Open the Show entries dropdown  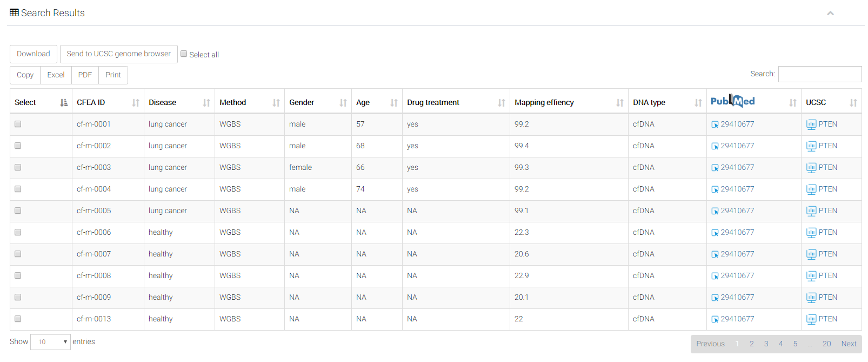pos(50,342)
